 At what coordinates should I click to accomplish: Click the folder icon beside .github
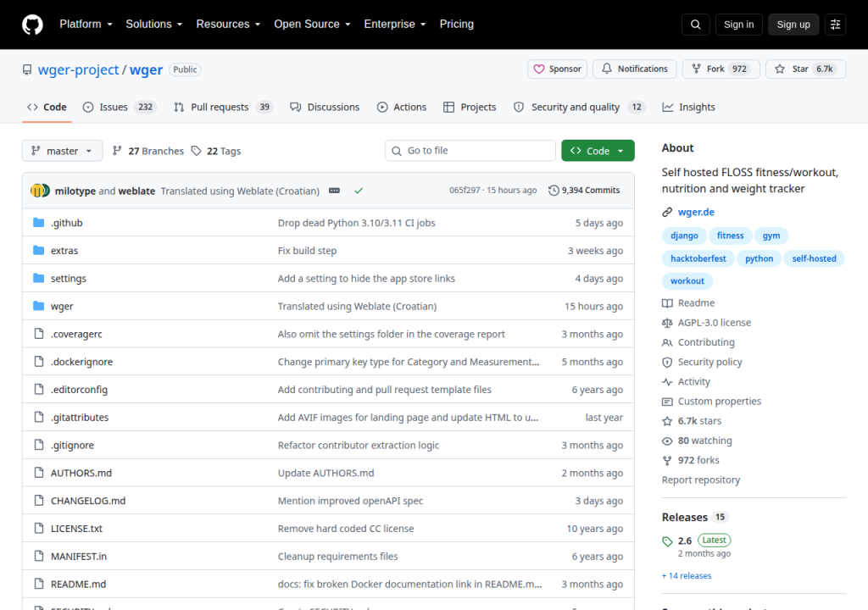coord(38,223)
